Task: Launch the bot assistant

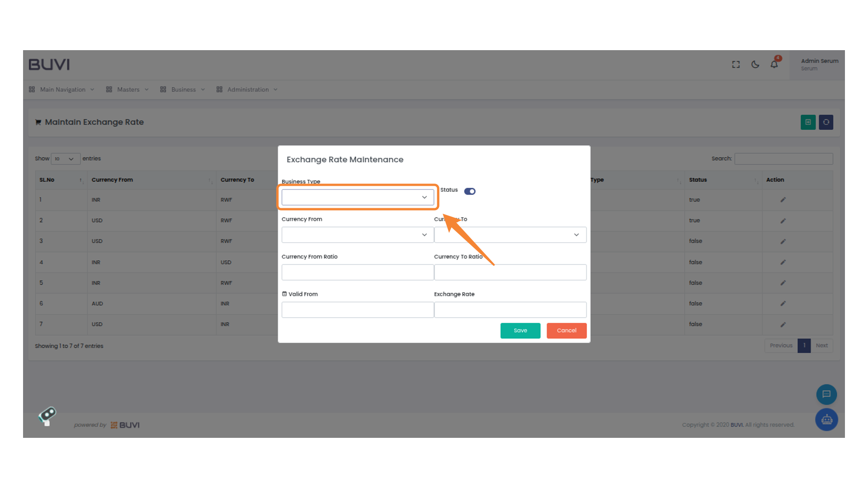Action: tap(826, 419)
